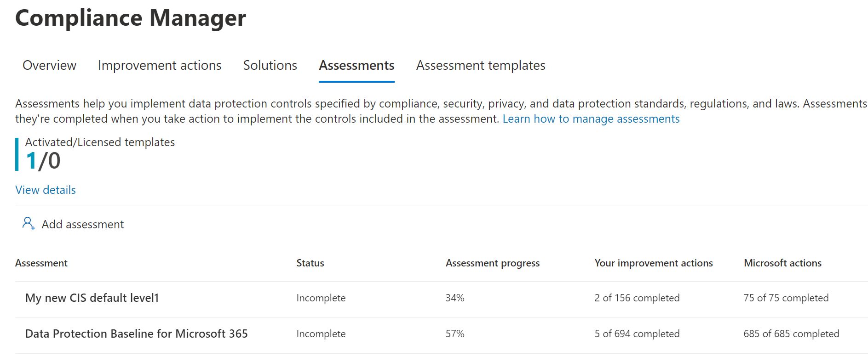Click the 34% progress value
868x362 pixels.
(x=455, y=298)
